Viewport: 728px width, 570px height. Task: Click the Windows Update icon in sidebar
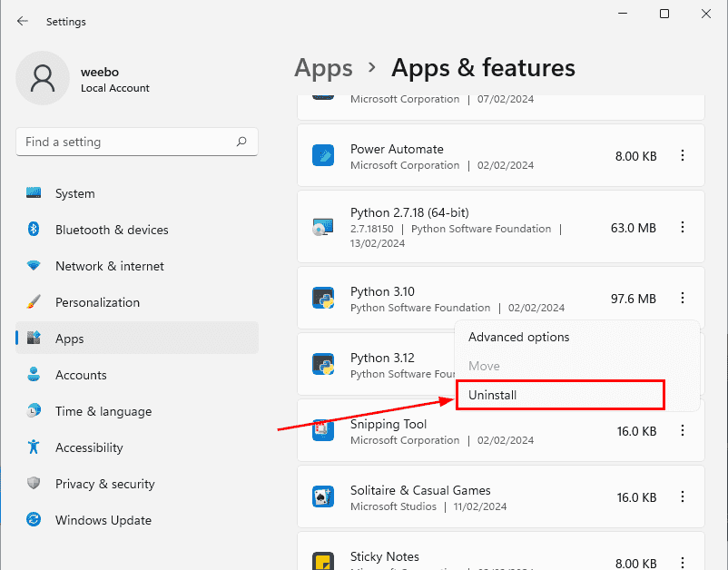click(x=34, y=520)
